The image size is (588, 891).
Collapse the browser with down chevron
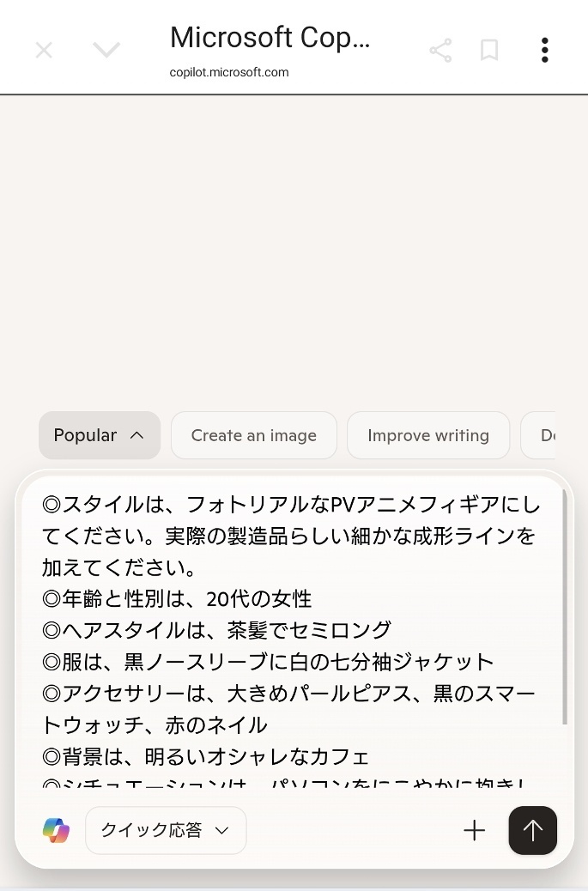pyautogui.click(x=106, y=50)
